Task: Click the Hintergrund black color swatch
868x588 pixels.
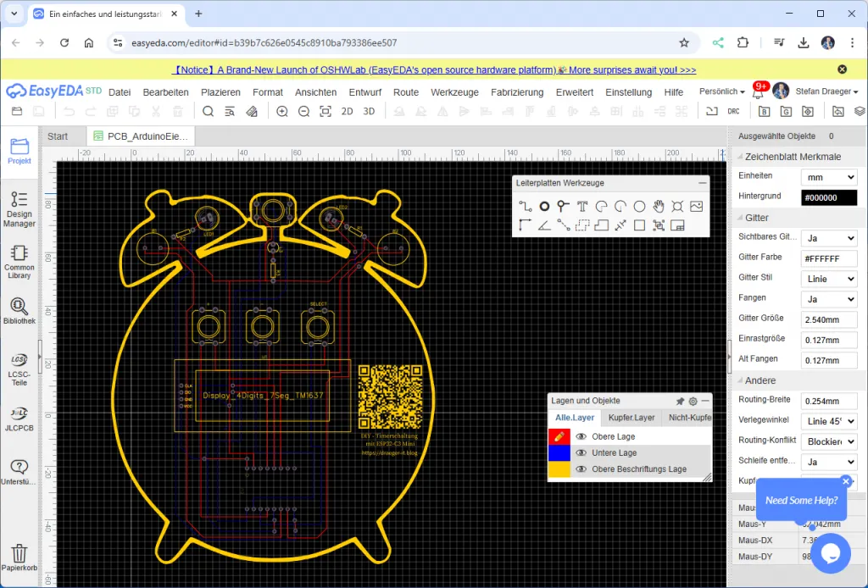Action: click(829, 197)
